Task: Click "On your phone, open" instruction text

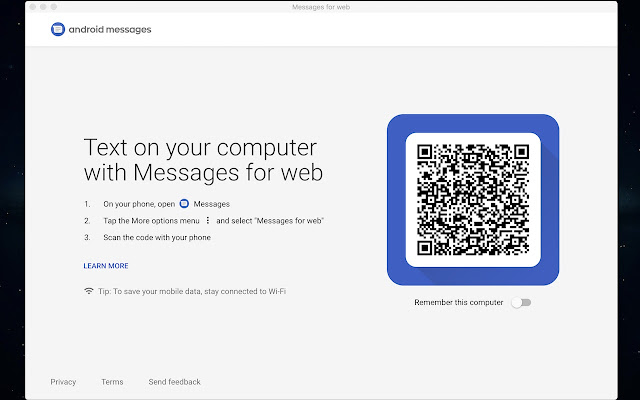Action: (x=139, y=204)
